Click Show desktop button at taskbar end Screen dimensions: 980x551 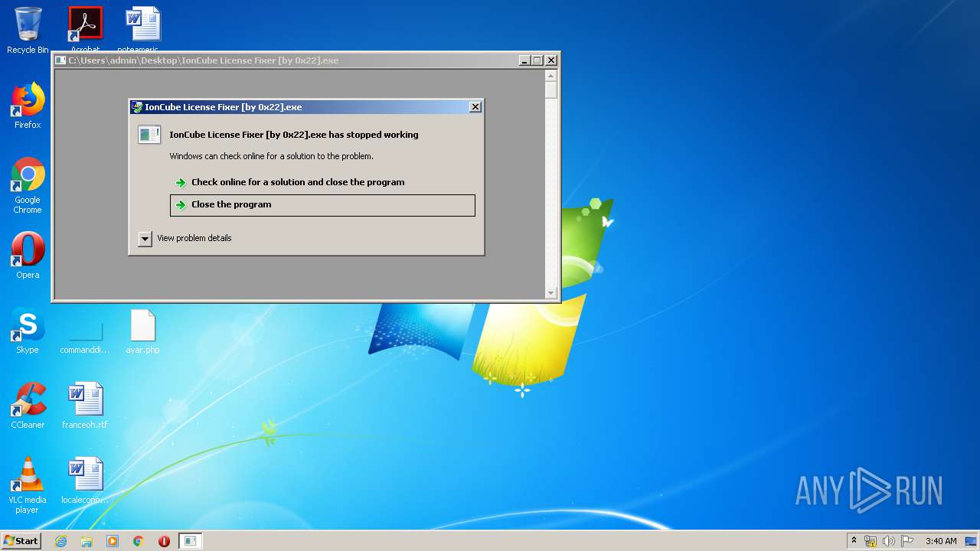pyautogui.click(x=972, y=541)
